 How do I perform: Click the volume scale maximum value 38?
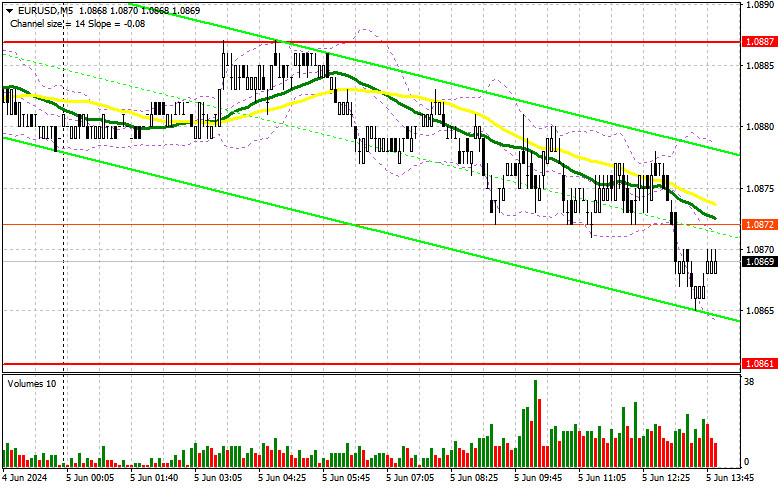(x=749, y=382)
